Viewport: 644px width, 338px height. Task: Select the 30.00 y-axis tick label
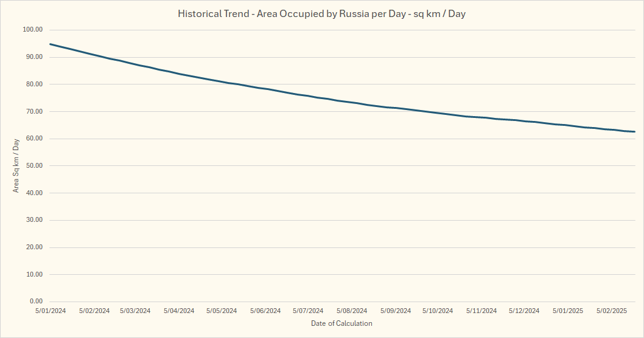coord(32,221)
